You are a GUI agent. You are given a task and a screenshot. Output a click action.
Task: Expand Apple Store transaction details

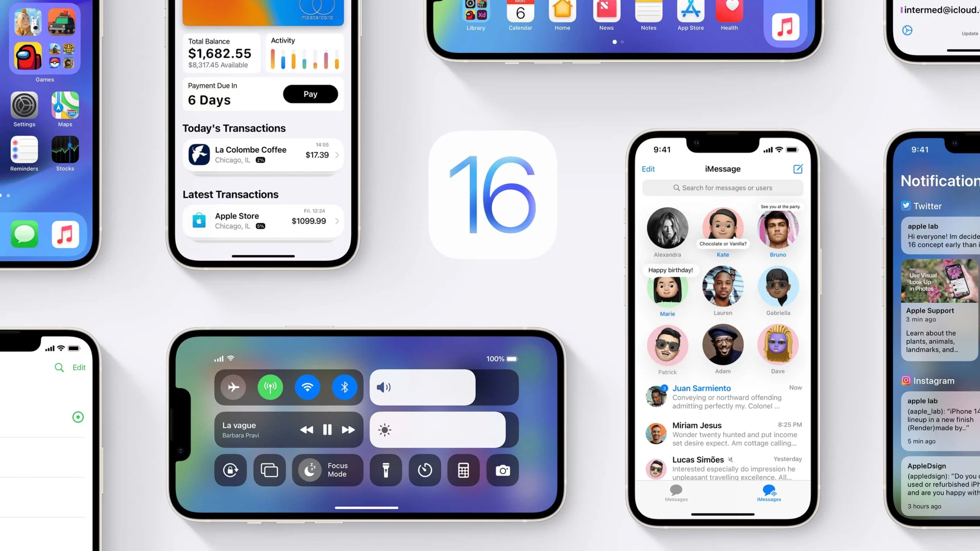tap(336, 221)
